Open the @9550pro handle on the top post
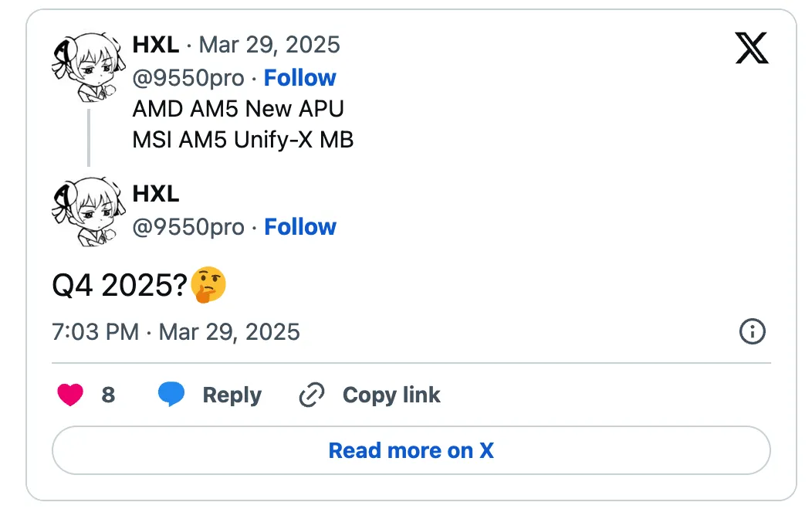This screenshot has height=519, width=812. click(188, 77)
